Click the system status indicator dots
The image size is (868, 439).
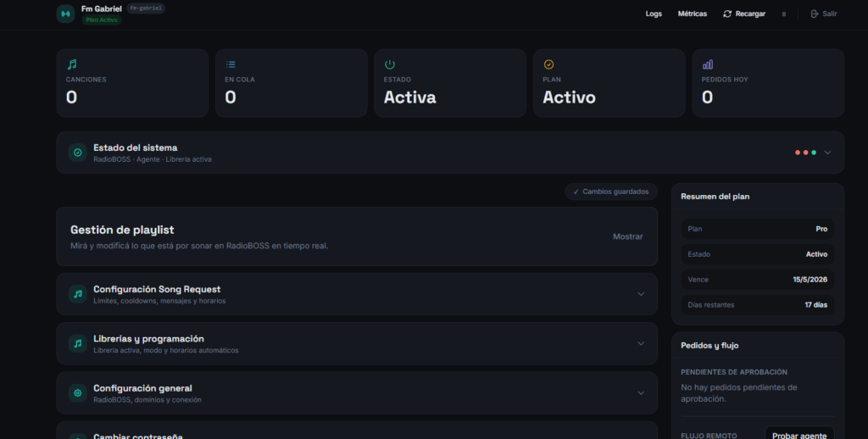805,153
